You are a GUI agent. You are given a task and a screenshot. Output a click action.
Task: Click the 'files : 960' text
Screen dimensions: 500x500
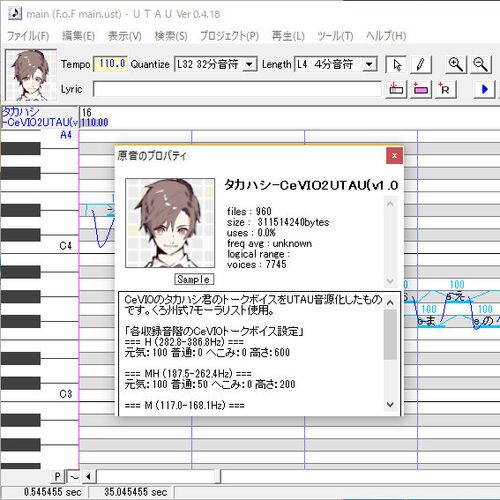click(x=249, y=211)
